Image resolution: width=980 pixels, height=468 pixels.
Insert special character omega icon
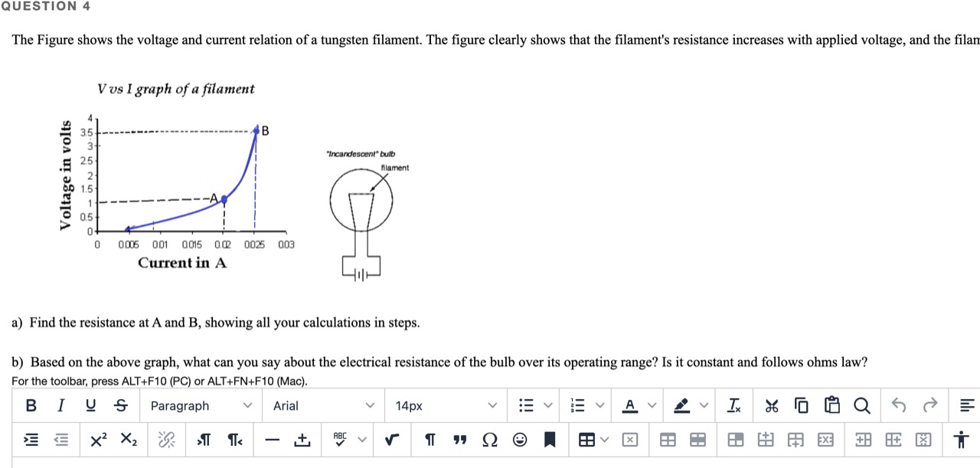(489, 440)
